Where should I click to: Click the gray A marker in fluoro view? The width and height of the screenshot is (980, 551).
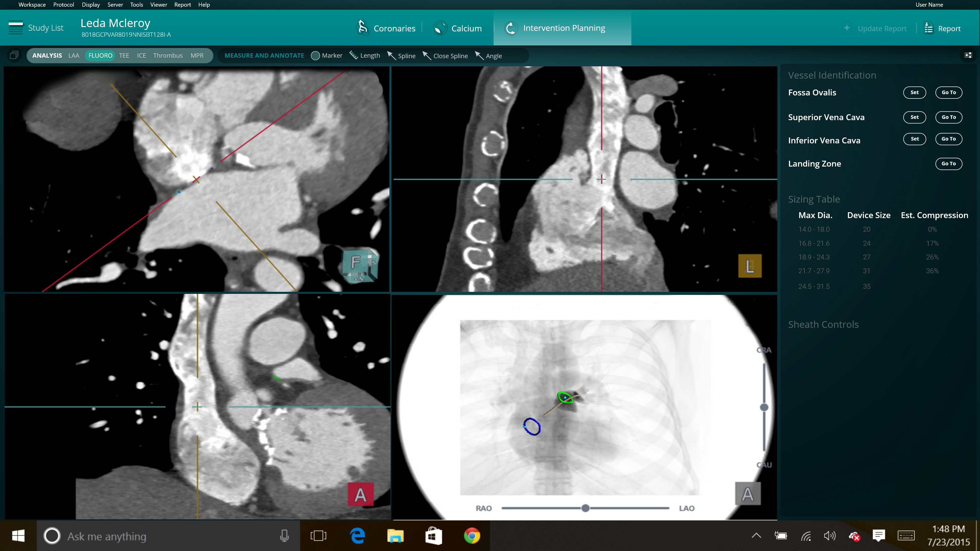click(x=748, y=494)
